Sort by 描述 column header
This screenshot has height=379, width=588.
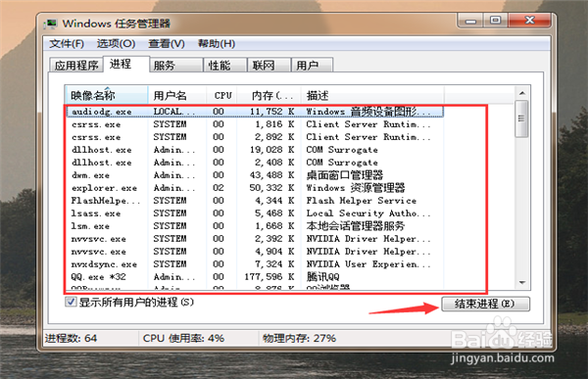coord(372,95)
